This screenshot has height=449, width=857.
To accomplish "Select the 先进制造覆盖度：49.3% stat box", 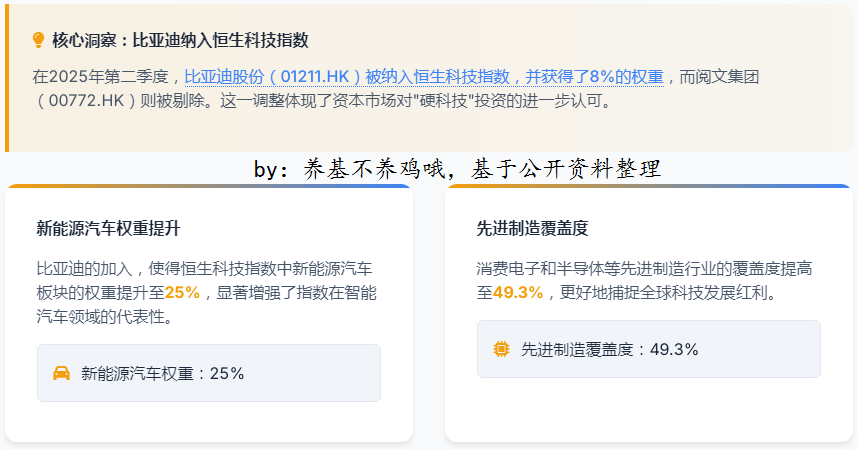I will (x=649, y=349).
